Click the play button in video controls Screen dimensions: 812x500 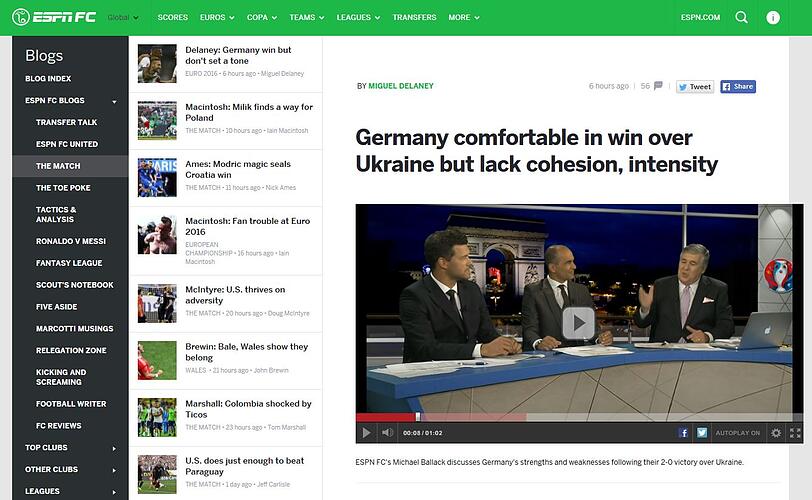pyautogui.click(x=366, y=433)
